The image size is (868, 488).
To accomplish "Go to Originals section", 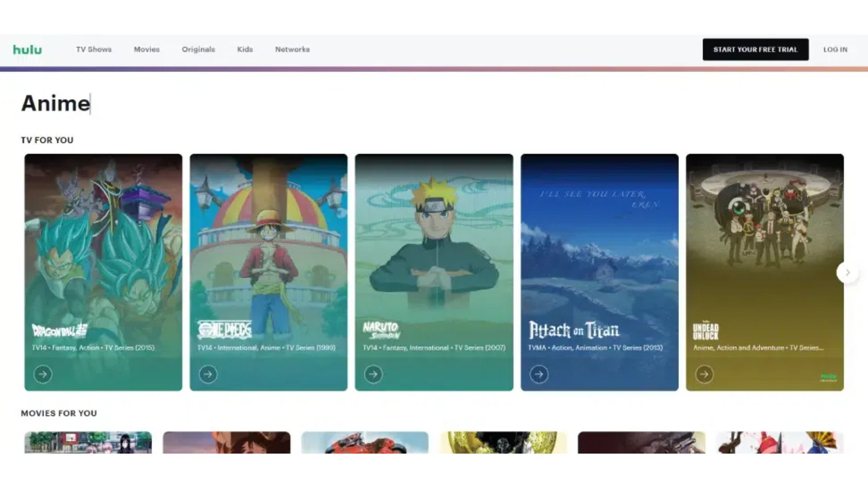I will 198,49.
